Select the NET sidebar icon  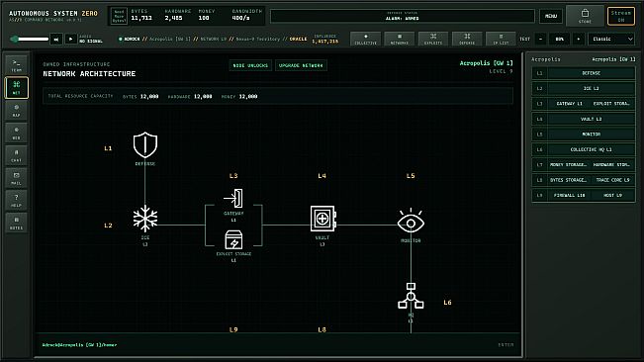(17, 87)
